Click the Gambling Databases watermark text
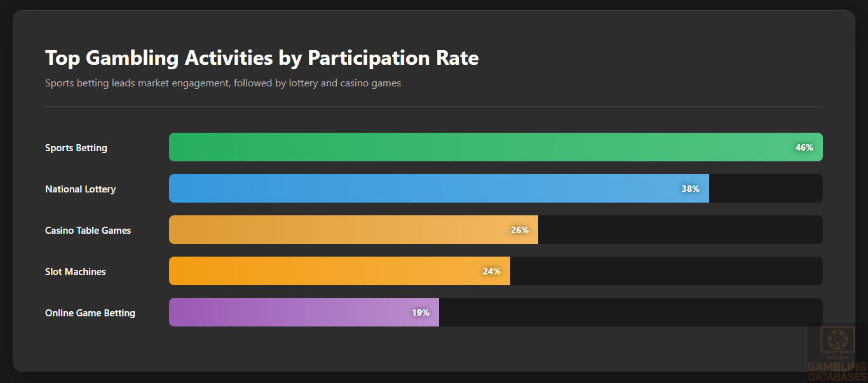 pos(837,371)
